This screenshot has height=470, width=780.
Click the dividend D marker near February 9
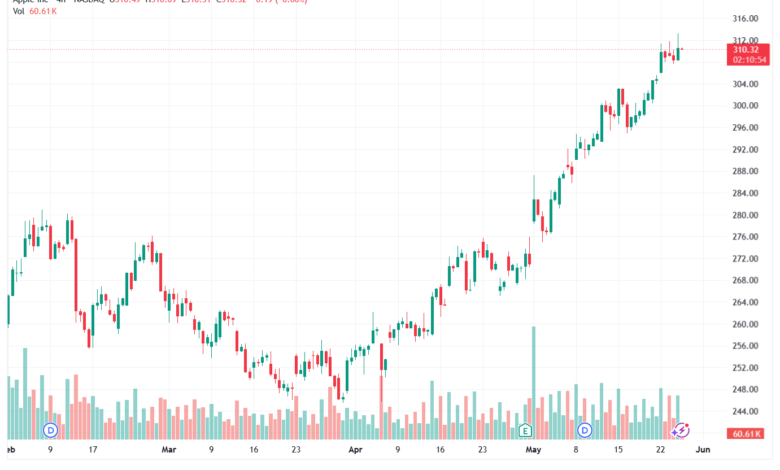click(x=50, y=430)
